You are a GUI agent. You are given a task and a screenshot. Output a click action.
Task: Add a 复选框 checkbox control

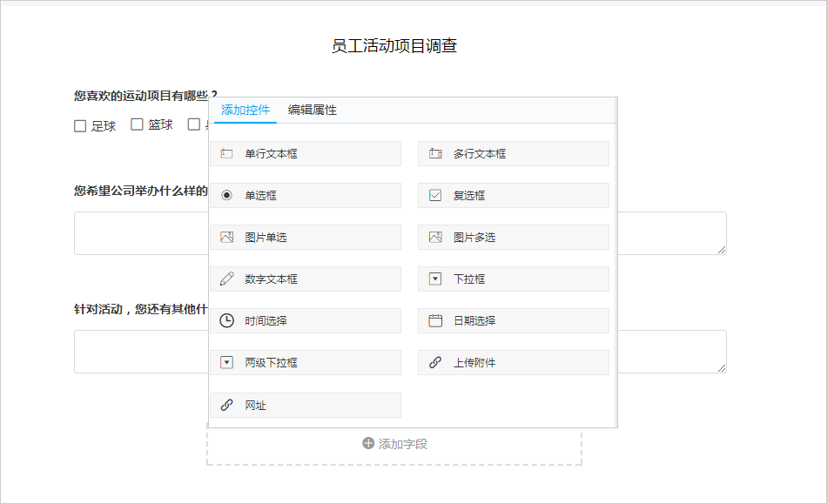514,196
